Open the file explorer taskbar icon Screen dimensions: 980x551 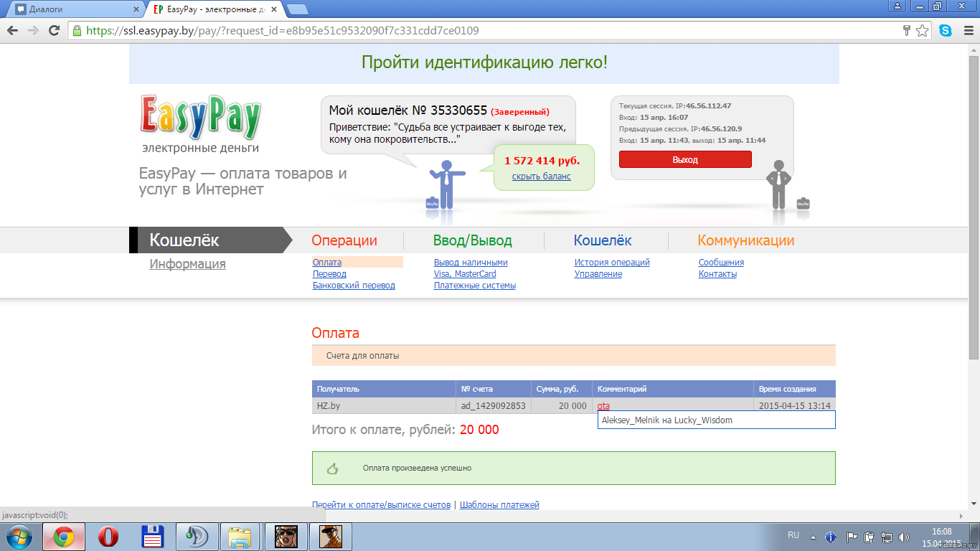click(240, 536)
